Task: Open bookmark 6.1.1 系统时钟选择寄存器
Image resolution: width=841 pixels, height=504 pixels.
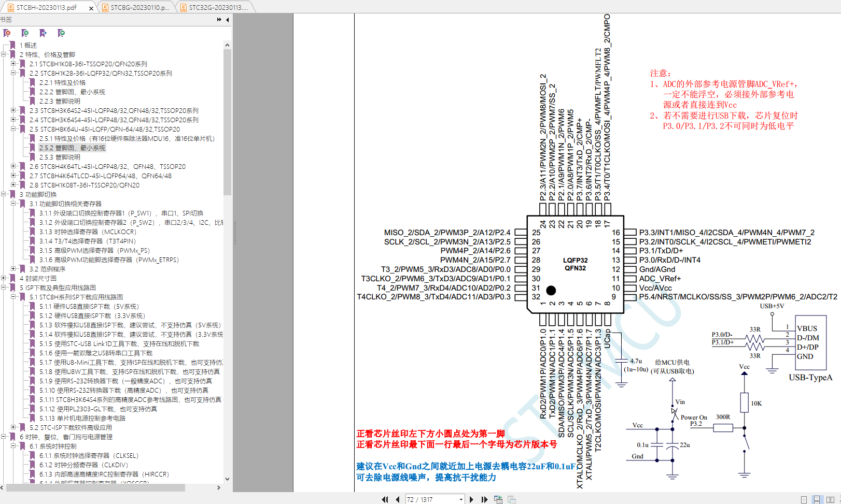Action: coord(89,455)
